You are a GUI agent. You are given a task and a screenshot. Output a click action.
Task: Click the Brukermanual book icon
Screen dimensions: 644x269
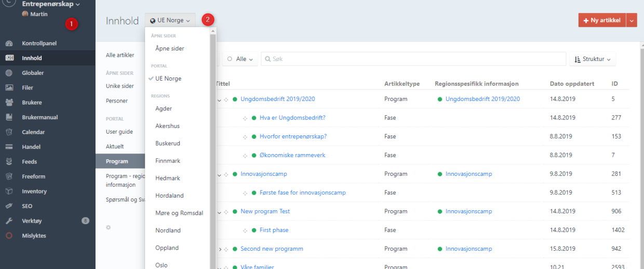click(x=9, y=118)
